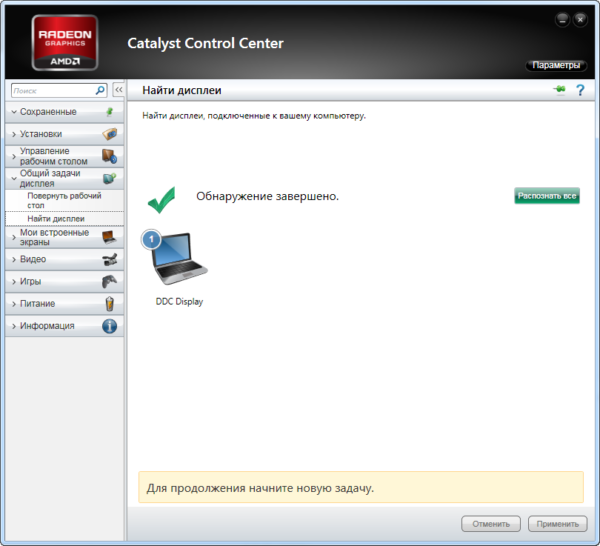Open Повернуть рабочий стол item
This screenshot has height=546, width=600.
click(x=64, y=200)
